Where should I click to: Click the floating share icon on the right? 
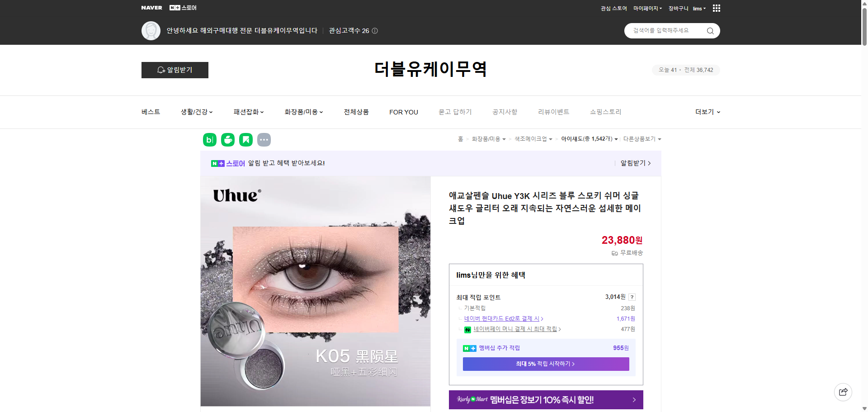tap(843, 392)
